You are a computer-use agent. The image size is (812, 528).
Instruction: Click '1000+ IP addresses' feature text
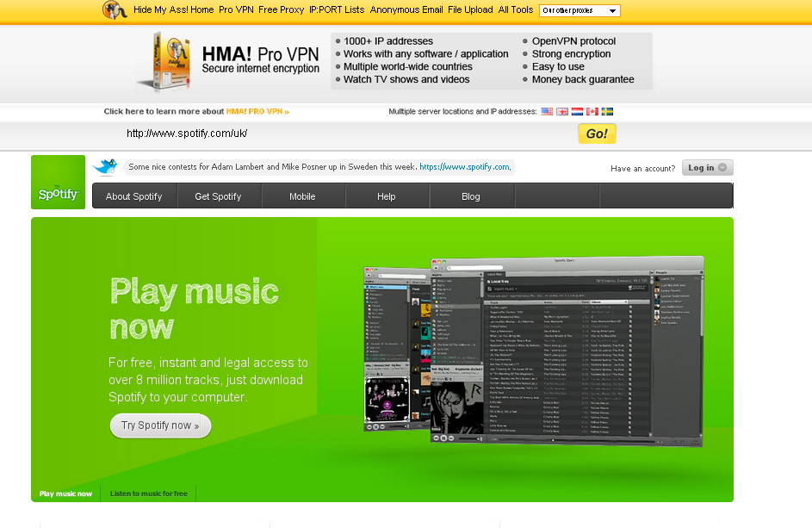387,41
